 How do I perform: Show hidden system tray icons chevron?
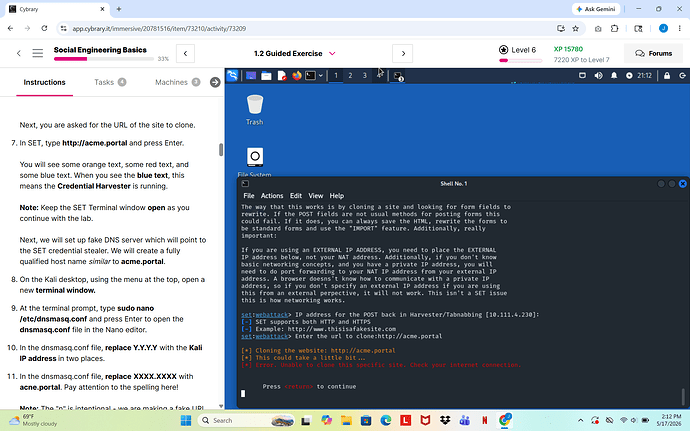click(x=580, y=420)
